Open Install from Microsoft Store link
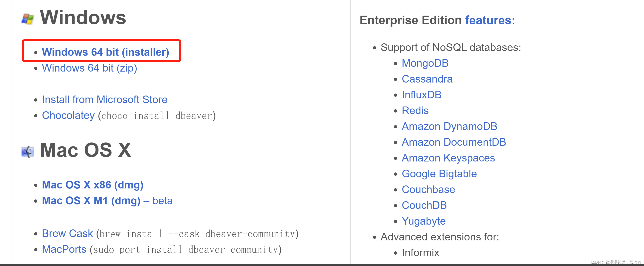 104,100
